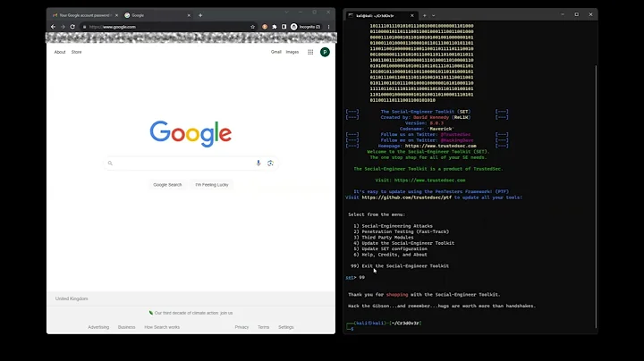Click the trustedsec.com homepage URL in terminal
Viewport: 644px width, 361px height.
click(441, 146)
